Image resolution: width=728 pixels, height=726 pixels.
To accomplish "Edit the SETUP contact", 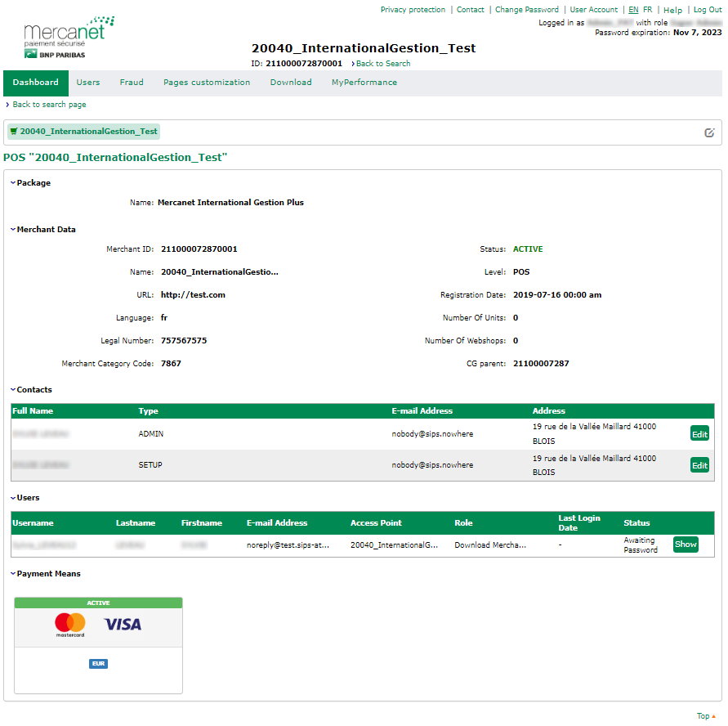I will 699,465.
